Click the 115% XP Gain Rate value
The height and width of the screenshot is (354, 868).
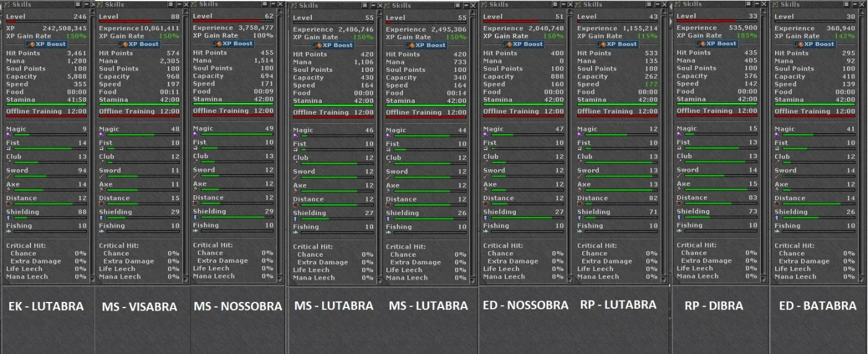649,36
